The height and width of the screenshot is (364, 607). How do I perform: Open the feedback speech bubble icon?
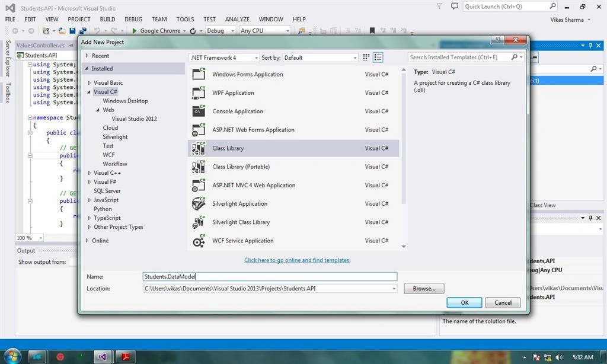click(455, 6)
